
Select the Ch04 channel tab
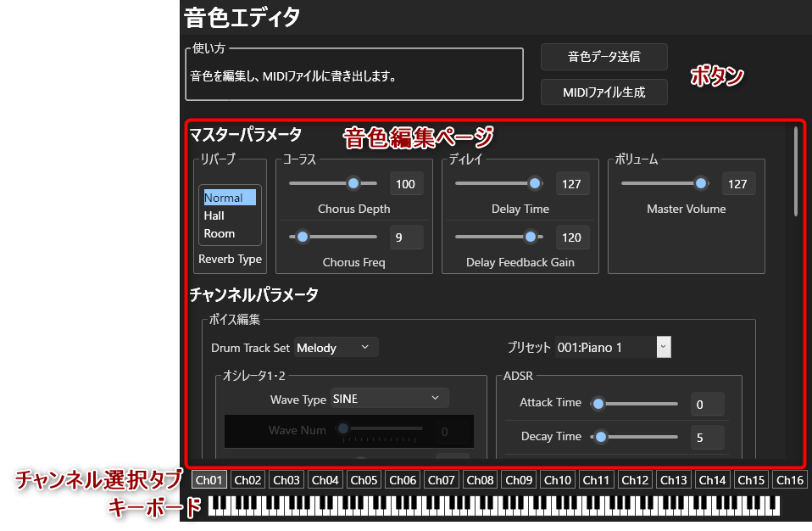325,480
